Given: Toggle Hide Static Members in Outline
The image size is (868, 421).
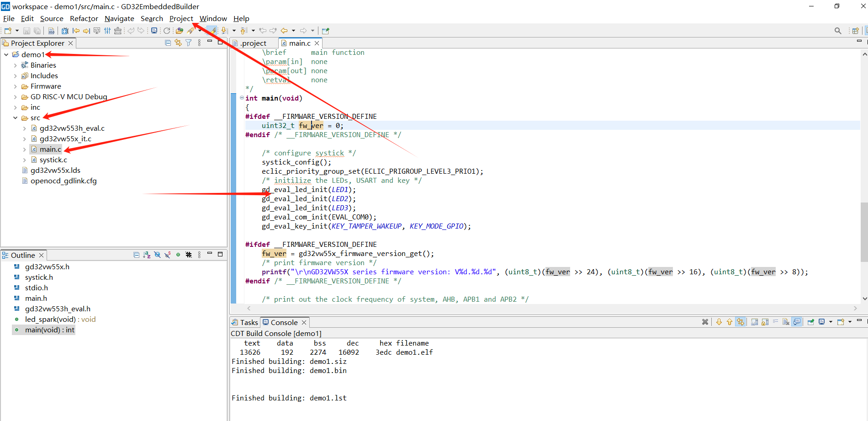Looking at the screenshot, I should [167, 255].
